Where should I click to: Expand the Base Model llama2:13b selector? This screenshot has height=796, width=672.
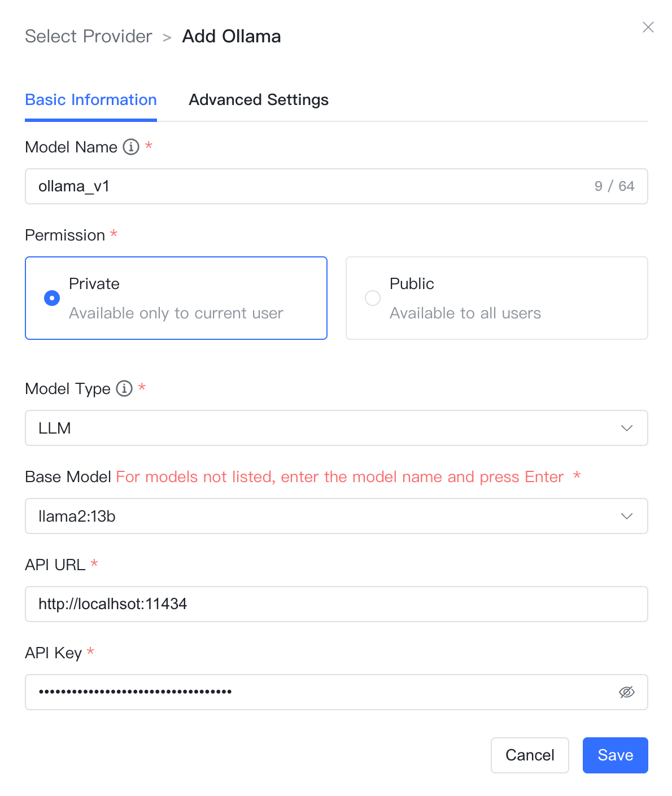pyautogui.click(x=337, y=516)
